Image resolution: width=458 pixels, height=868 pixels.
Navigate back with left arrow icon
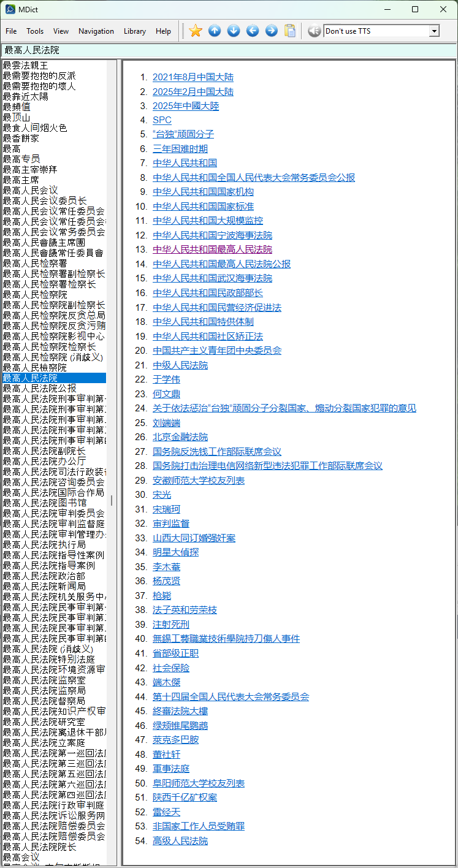click(x=253, y=31)
